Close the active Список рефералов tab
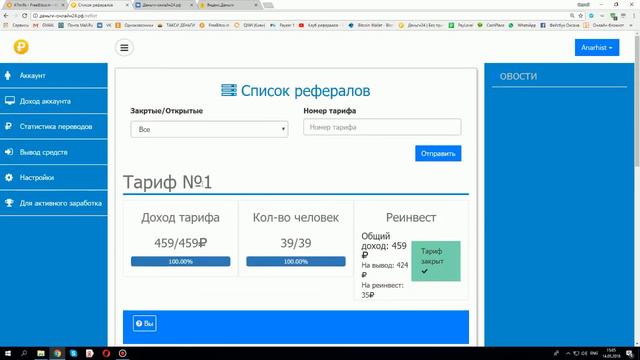The image size is (640, 360). click(127, 5)
